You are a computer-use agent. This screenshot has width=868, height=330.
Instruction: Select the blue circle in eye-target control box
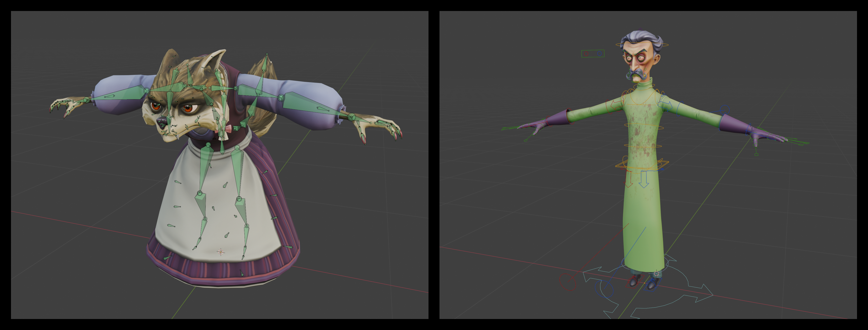[x=599, y=53]
